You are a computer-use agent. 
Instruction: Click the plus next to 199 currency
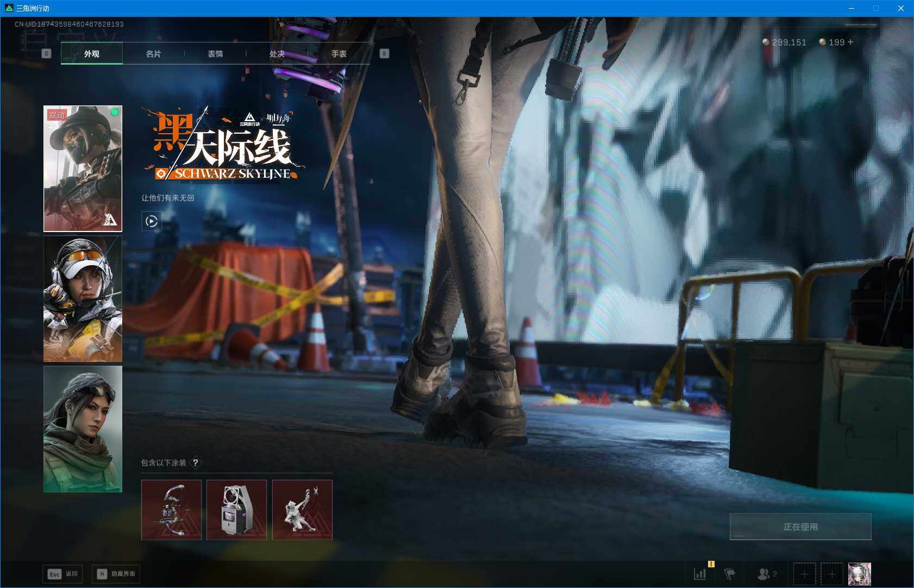coord(850,42)
